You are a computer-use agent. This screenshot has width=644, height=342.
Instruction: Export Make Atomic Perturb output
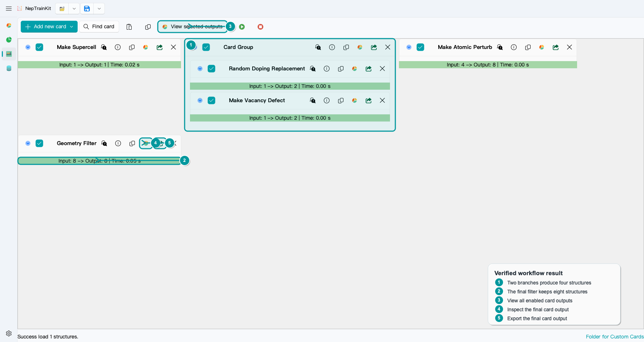click(556, 47)
